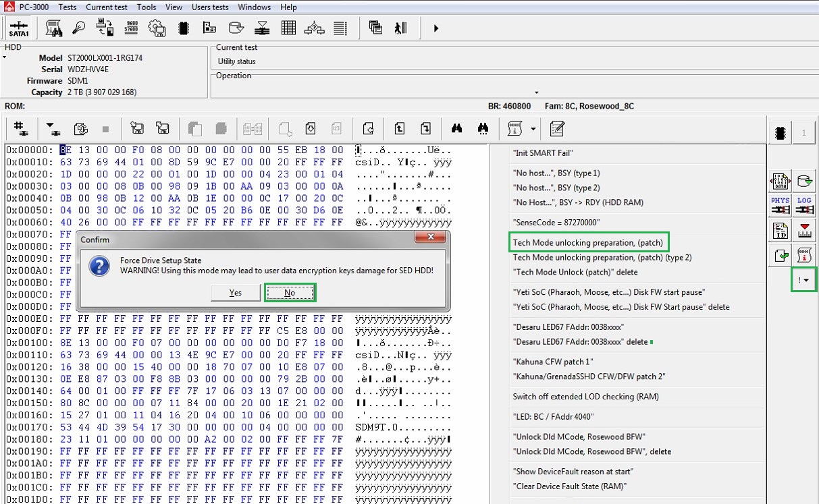Expand the arrow beside the info scroll icon
Viewport: 819px width, 504px height.
[x=533, y=128]
